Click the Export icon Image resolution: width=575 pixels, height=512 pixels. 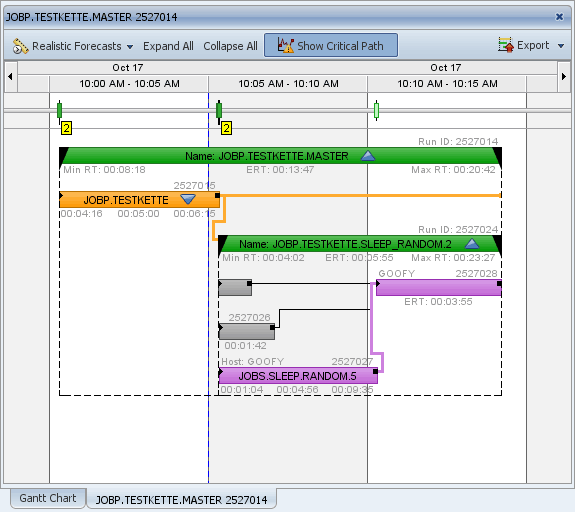506,45
